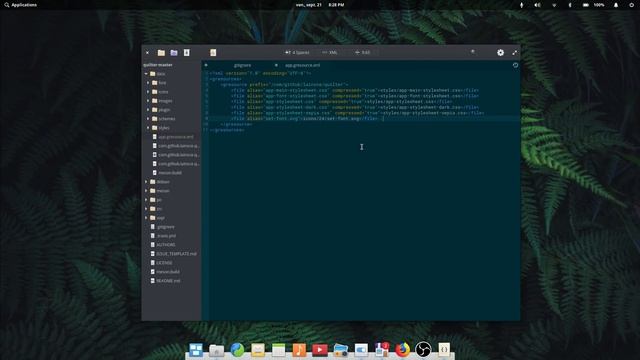Expand the images folder arrow
Screen dimensions: 640x360
click(148, 101)
